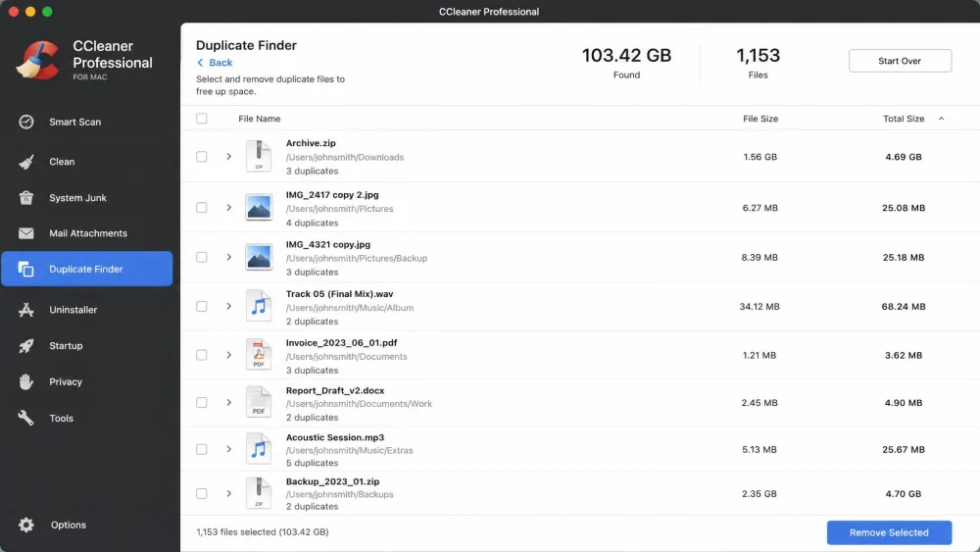Expand the Backup_2023_01.zip duplicates group
This screenshot has height=552, width=980.
click(228, 493)
